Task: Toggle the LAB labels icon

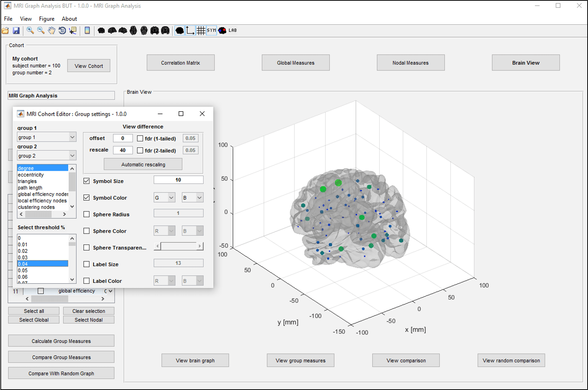Action: [232, 31]
